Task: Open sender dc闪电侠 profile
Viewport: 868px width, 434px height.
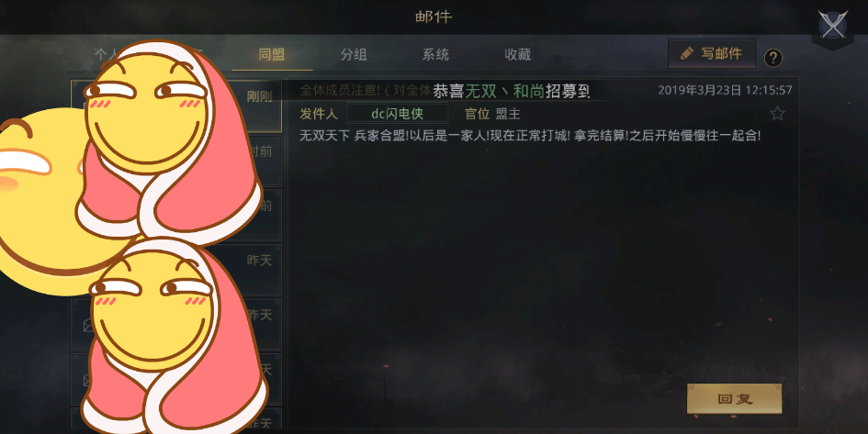Action: (398, 114)
